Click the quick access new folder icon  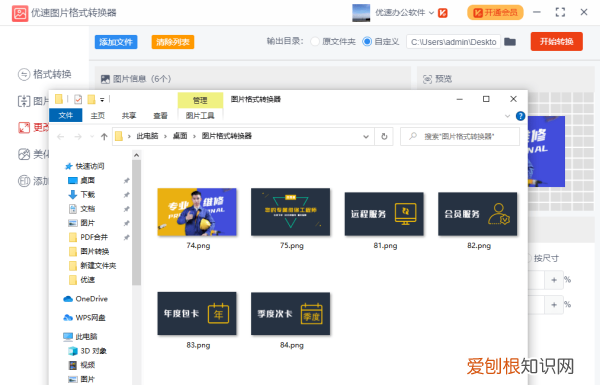pyautogui.click(x=91, y=100)
